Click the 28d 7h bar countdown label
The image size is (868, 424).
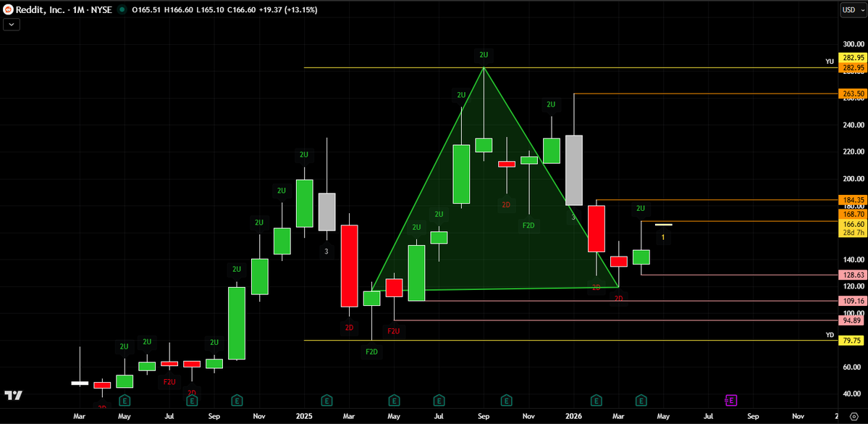852,233
